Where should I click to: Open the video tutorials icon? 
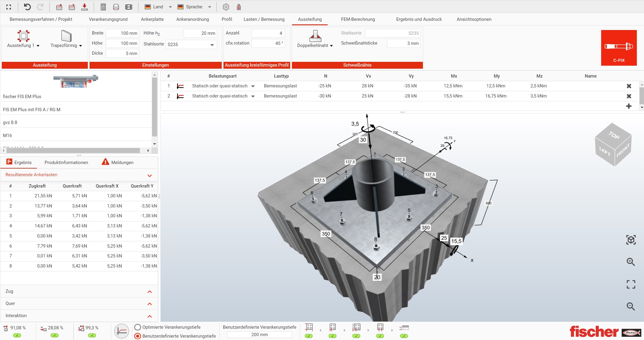(129, 7)
